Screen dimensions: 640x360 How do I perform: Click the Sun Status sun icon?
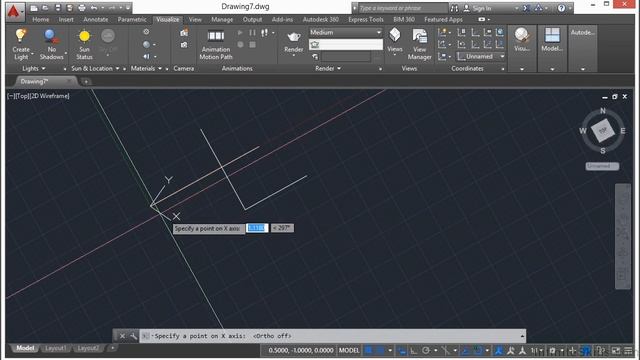coord(84,36)
